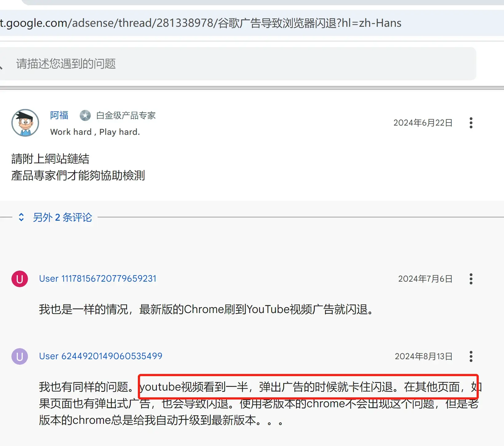This screenshot has width=504, height=446.
Task: Click the 白金级产品专家 label text
Action: pos(126,115)
